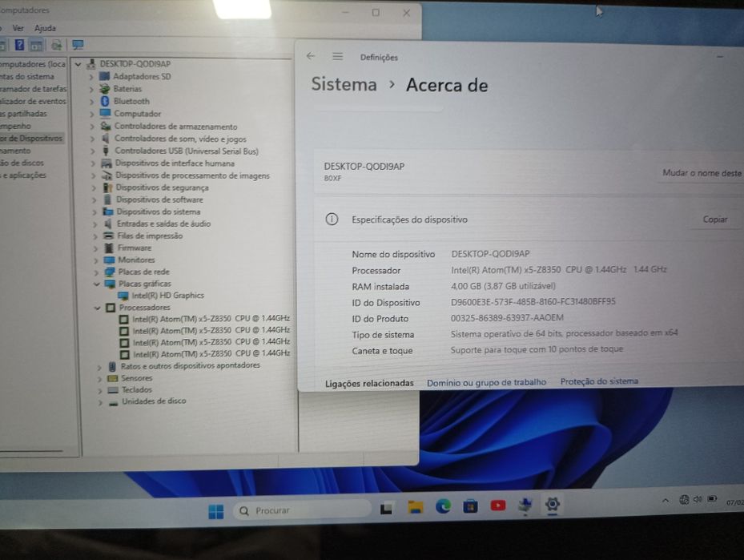744x560 pixels.
Task: Click the info icon beside Especificações do dispositivo
Action: (x=332, y=220)
